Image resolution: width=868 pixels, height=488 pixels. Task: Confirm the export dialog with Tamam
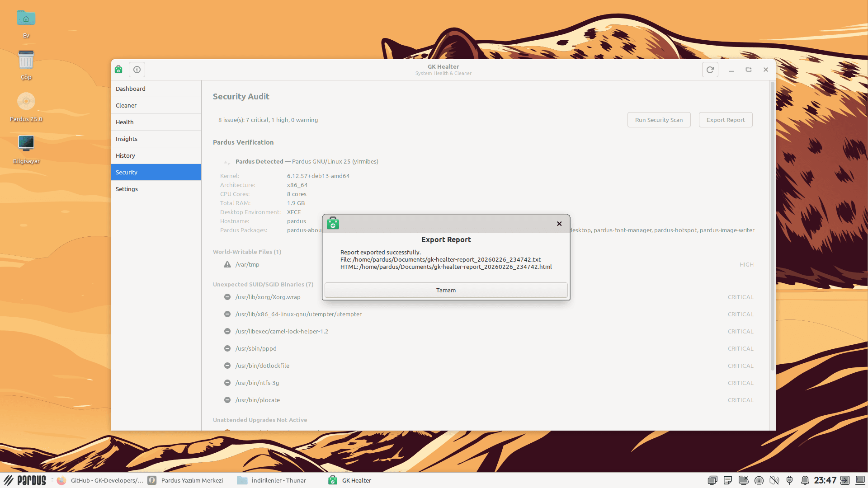point(446,290)
